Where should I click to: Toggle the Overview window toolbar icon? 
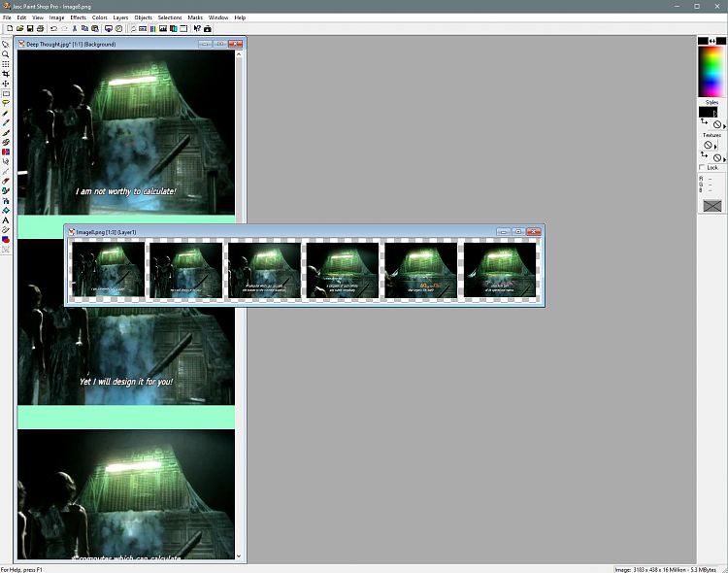[x=183, y=29]
